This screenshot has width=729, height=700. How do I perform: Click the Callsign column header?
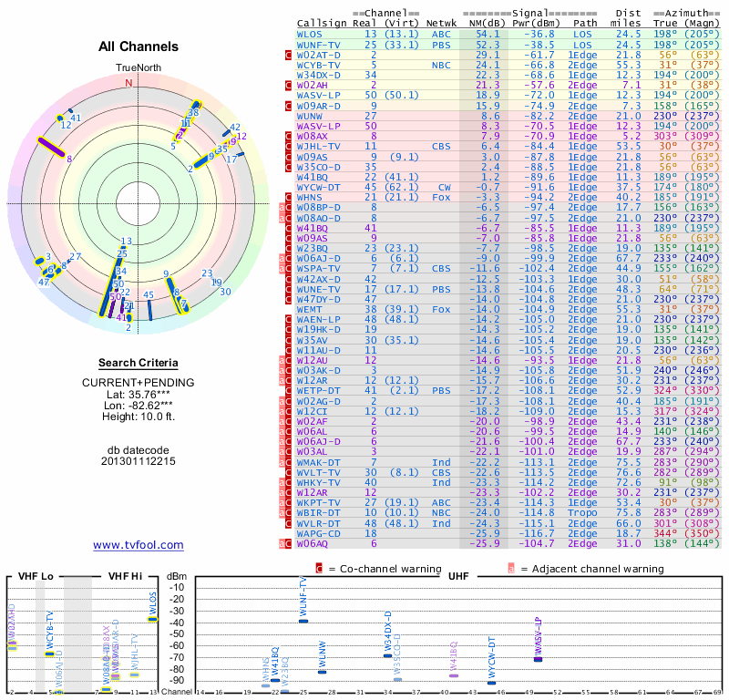(322, 24)
